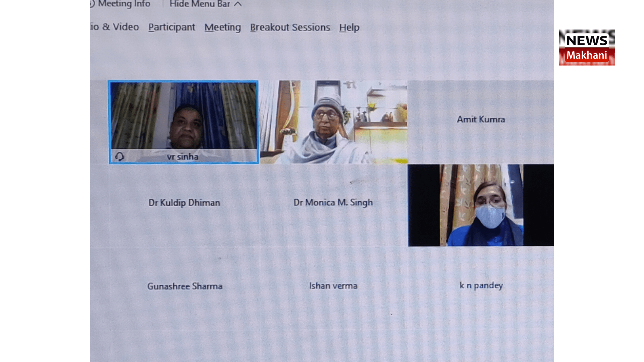644x362 pixels.
Task: Select the k n pandey participant tile
Action: tap(481, 285)
